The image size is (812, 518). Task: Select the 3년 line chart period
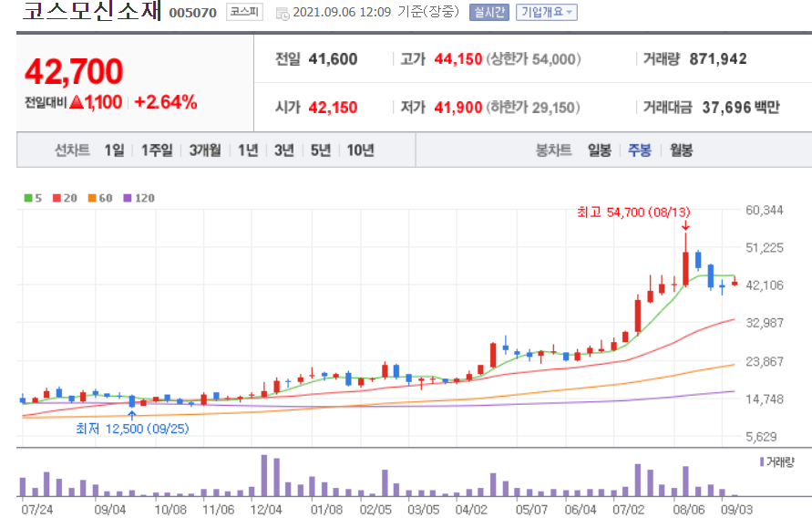point(284,150)
